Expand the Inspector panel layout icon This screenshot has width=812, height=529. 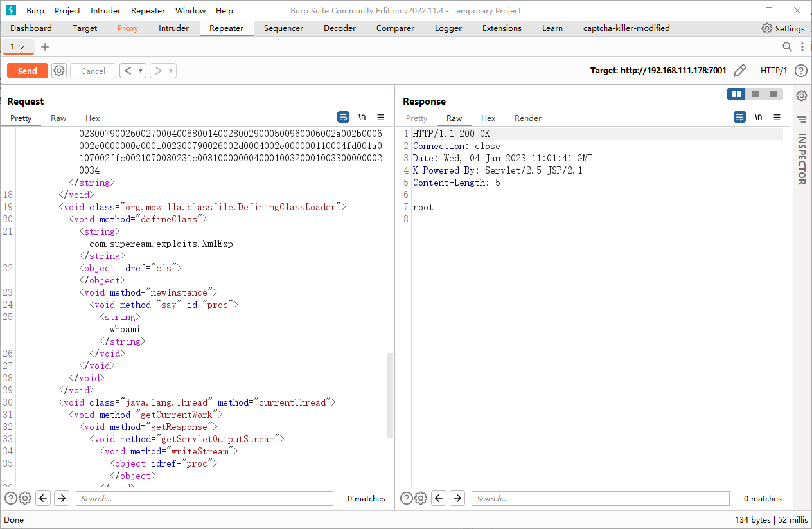click(802, 120)
